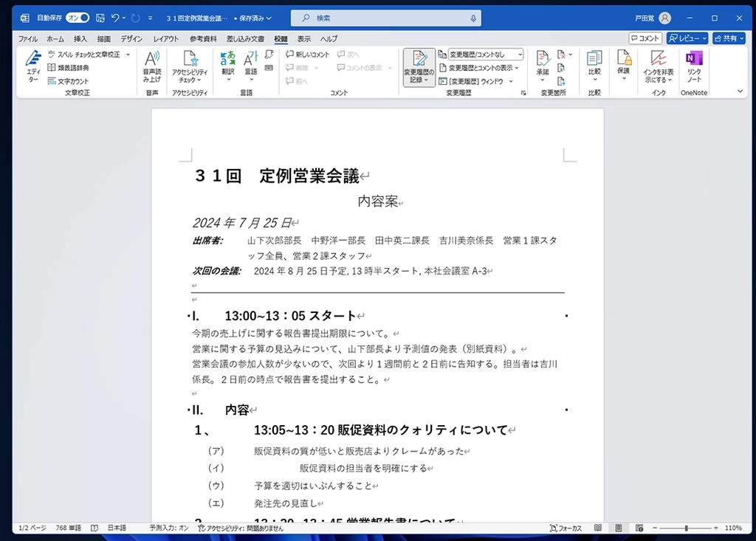Start 音声読み上げ read aloud
This screenshot has height=541, width=756.
point(152,66)
